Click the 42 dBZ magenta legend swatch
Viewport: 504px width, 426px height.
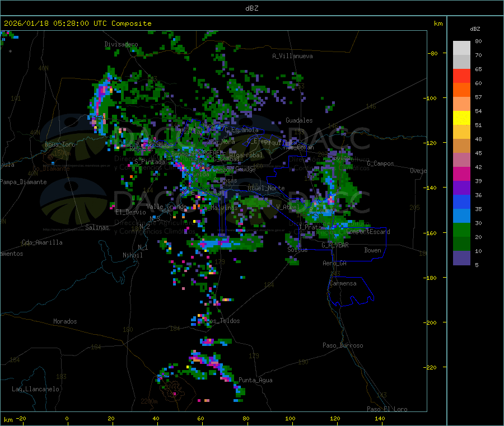461,174
